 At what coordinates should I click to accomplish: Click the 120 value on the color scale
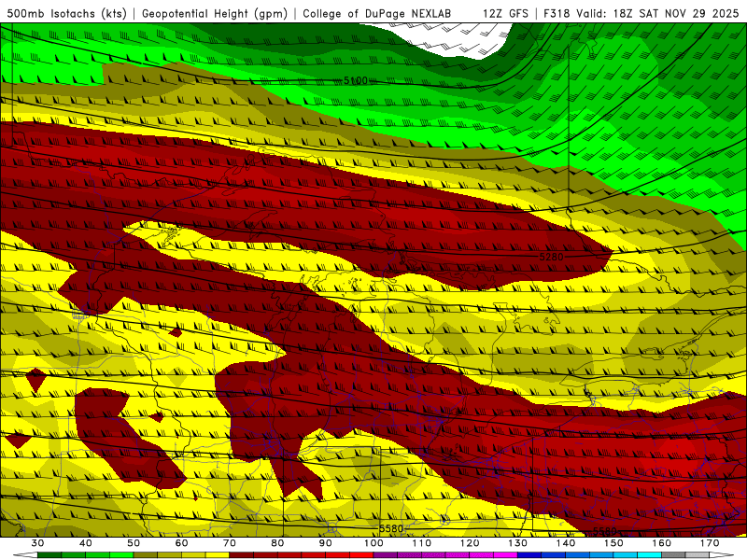pos(470,543)
